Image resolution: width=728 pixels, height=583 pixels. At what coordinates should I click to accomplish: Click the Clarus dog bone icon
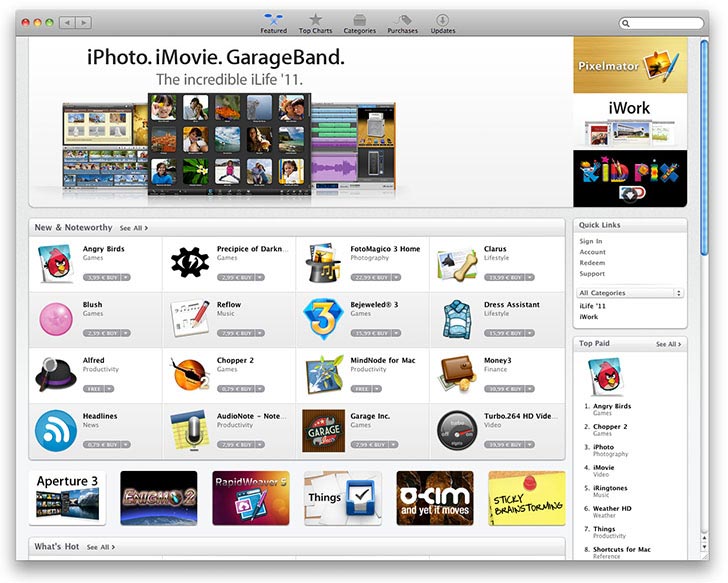457,265
